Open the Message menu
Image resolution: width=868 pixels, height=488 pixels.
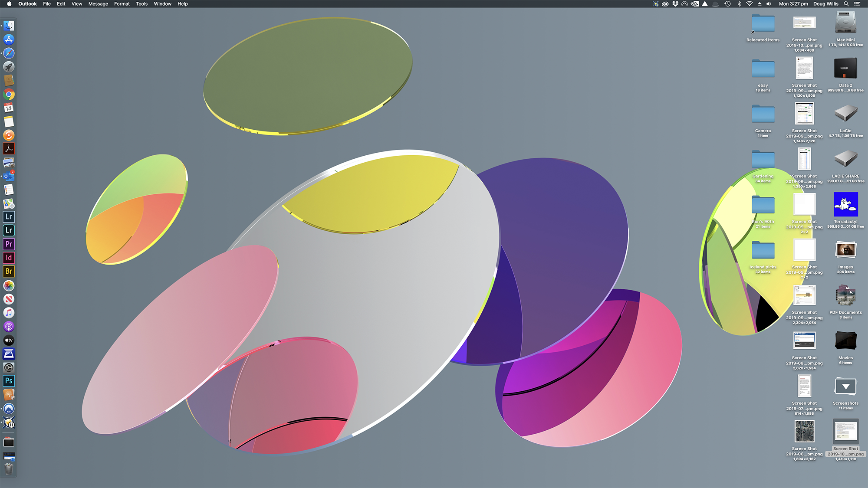coord(98,4)
